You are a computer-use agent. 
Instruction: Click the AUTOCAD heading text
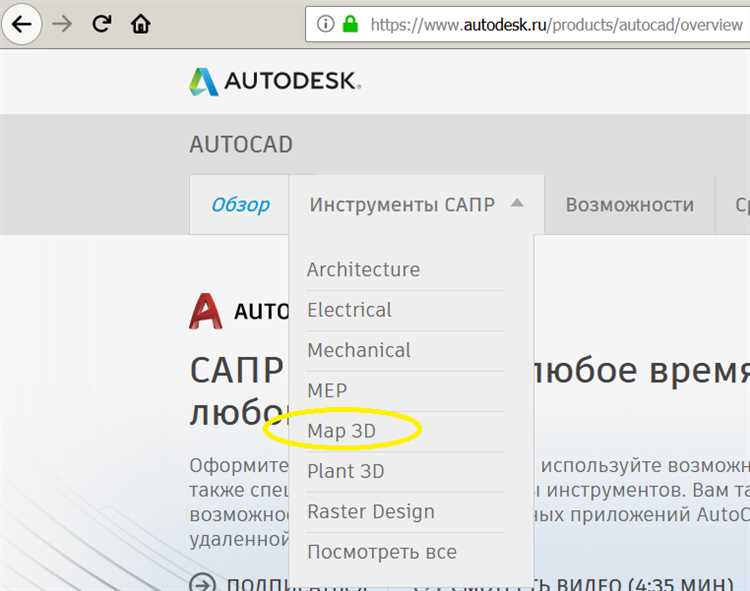(241, 144)
